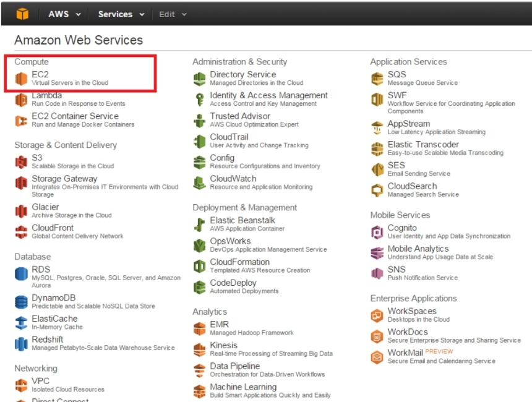Open the AWS dropdown menu

point(64,14)
